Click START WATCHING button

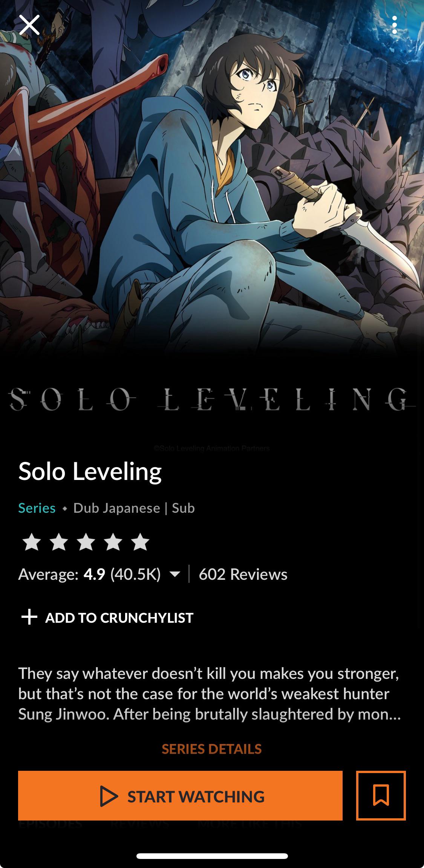click(180, 795)
